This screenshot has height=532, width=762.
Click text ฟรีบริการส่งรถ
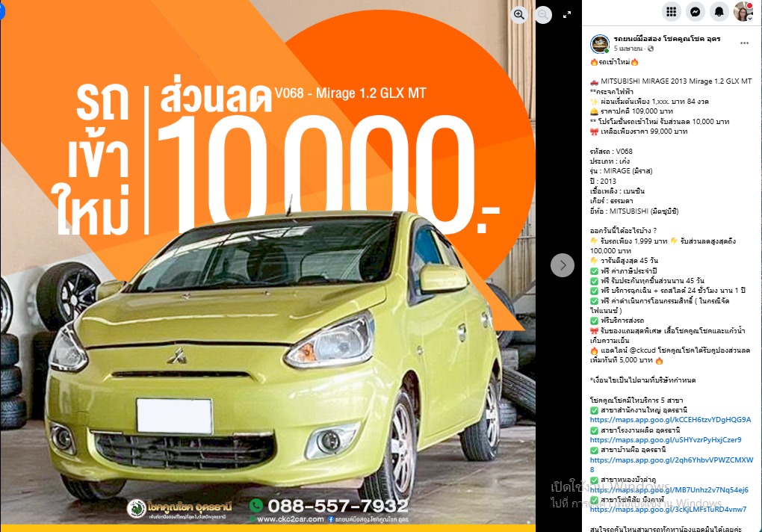[x=622, y=321]
